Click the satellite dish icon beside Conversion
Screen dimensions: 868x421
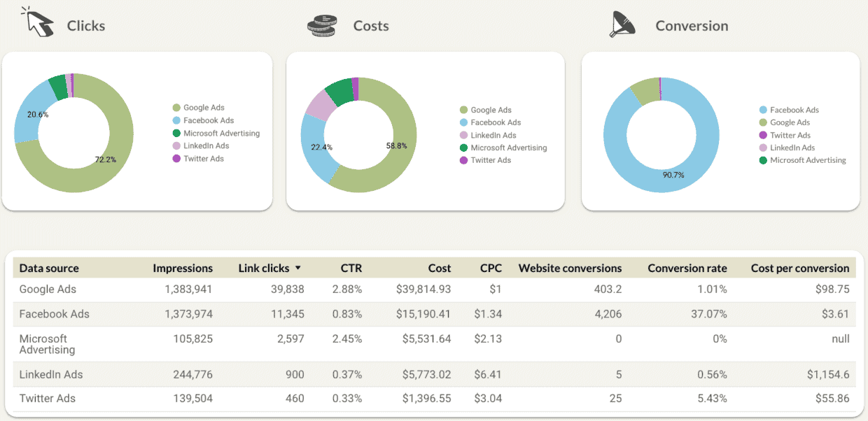pos(622,23)
